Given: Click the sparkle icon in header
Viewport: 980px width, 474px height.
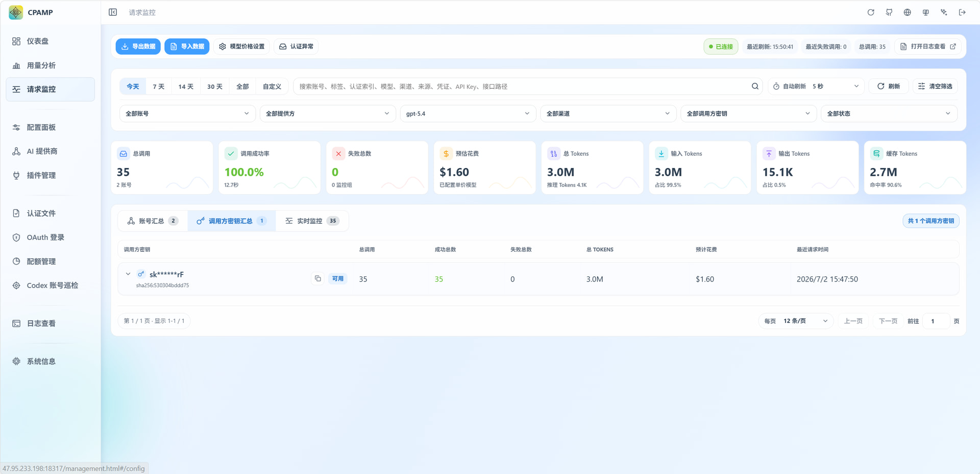Looking at the screenshot, I should point(944,12).
